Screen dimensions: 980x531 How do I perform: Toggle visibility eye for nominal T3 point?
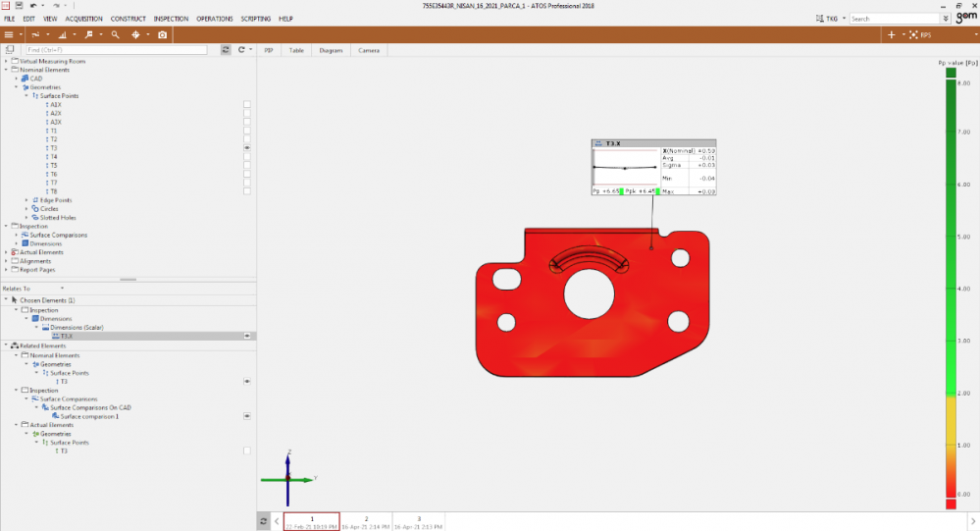point(247,148)
